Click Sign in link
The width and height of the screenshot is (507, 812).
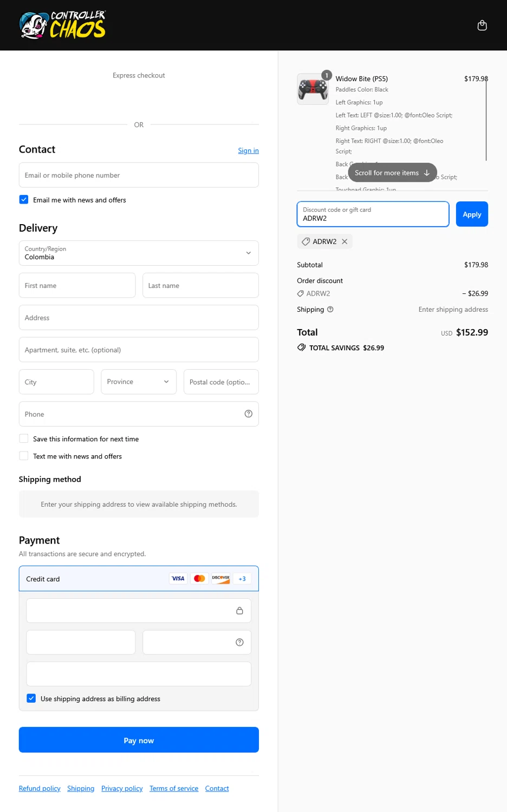pyautogui.click(x=248, y=150)
